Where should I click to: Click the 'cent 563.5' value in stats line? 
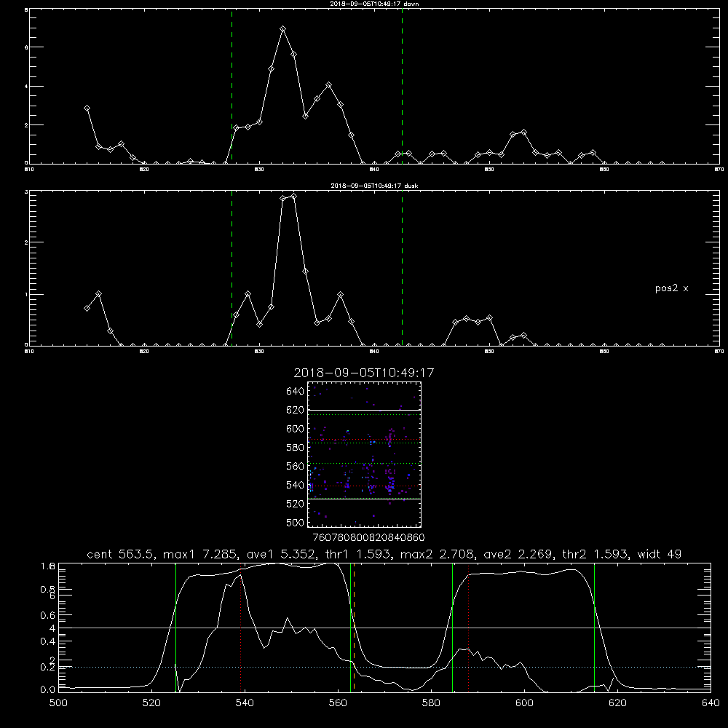pos(122,554)
